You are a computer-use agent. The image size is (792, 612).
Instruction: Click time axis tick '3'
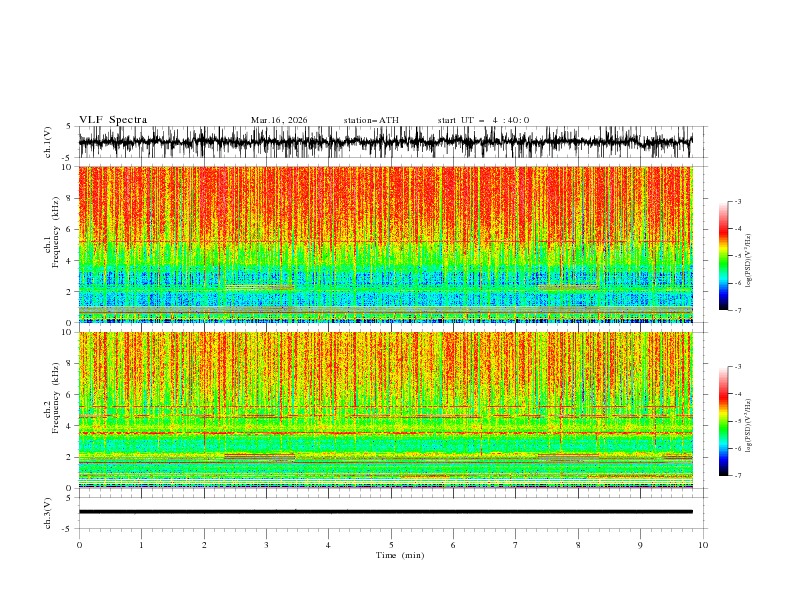click(x=266, y=545)
